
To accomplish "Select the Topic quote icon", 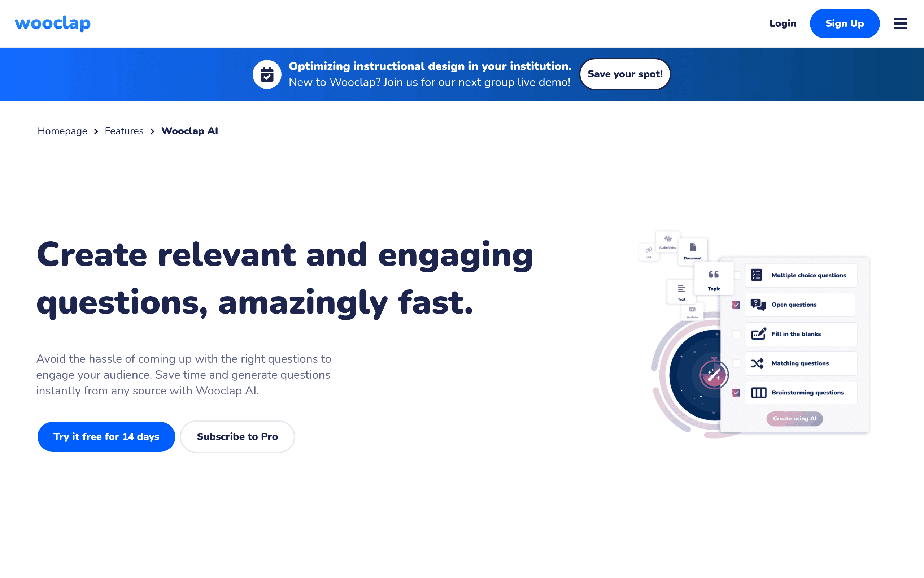I will tap(714, 275).
